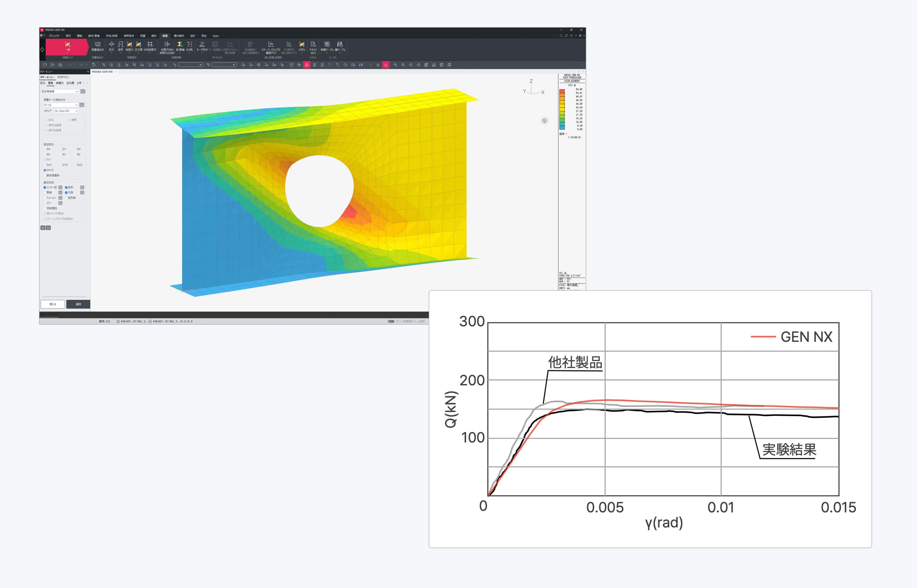Screen dimensions: 917x588
Task: Click the search magnifier icon in title area
Action: 561,36
